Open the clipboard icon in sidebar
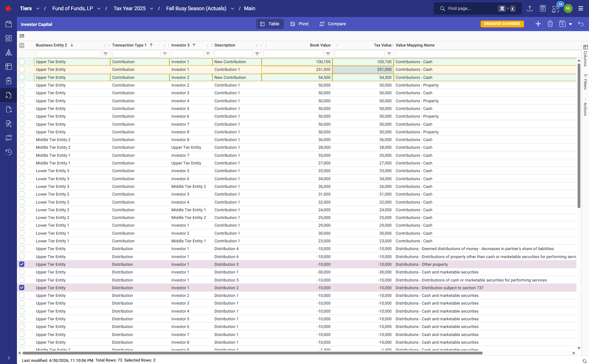This screenshot has height=364, width=589. [x=9, y=81]
